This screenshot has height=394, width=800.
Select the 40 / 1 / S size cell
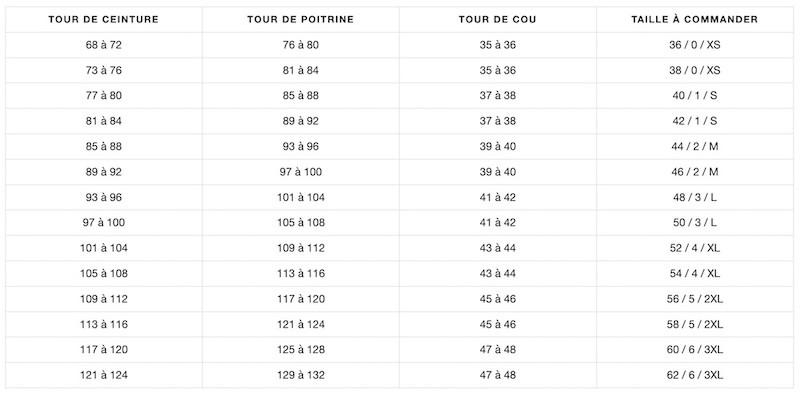[x=695, y=96]
